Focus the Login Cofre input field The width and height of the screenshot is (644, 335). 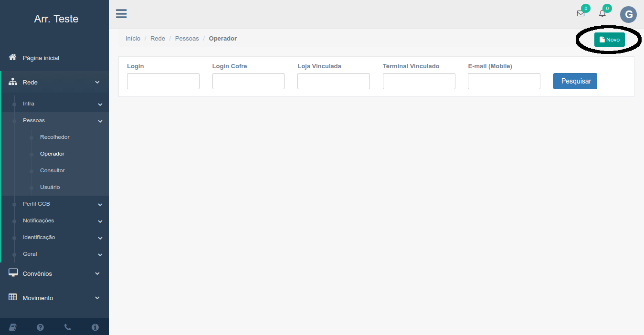pos(248,81)
